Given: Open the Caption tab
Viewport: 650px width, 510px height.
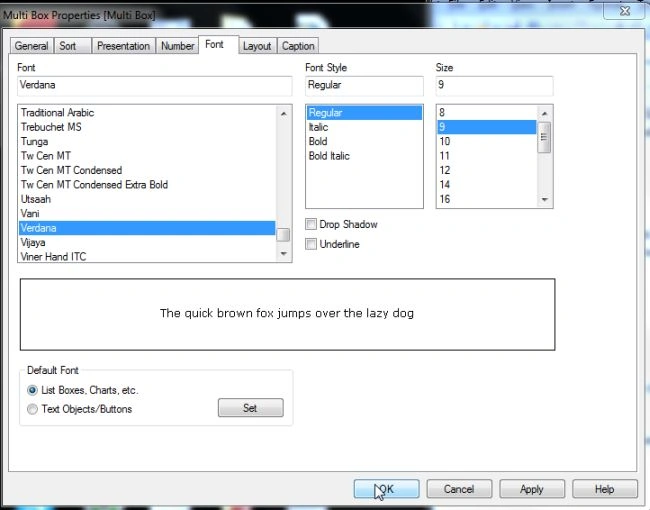Looking at the screenshot, I should pos(298,46).
